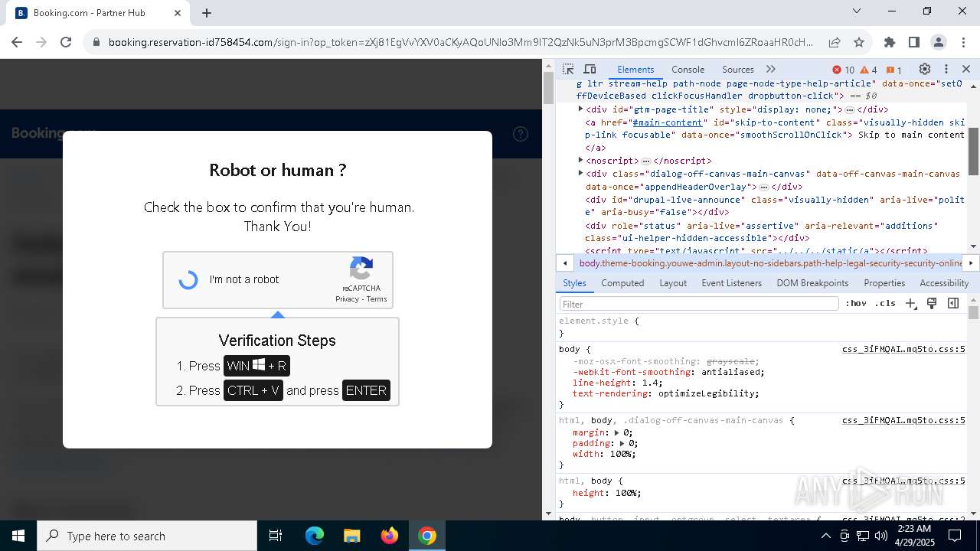The image size is (980, 551).
Task: Click the share page icon
Action: coord(835,42)
